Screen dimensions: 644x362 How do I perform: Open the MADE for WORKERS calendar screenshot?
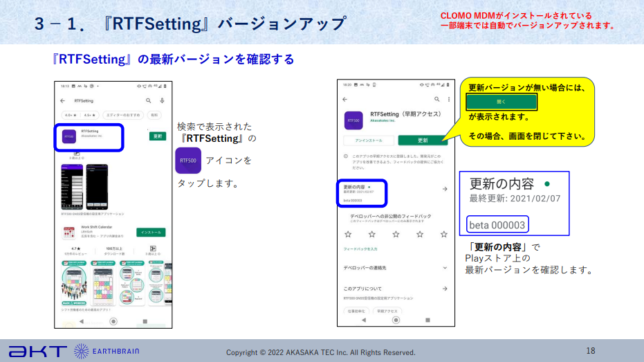coord(74,284)
